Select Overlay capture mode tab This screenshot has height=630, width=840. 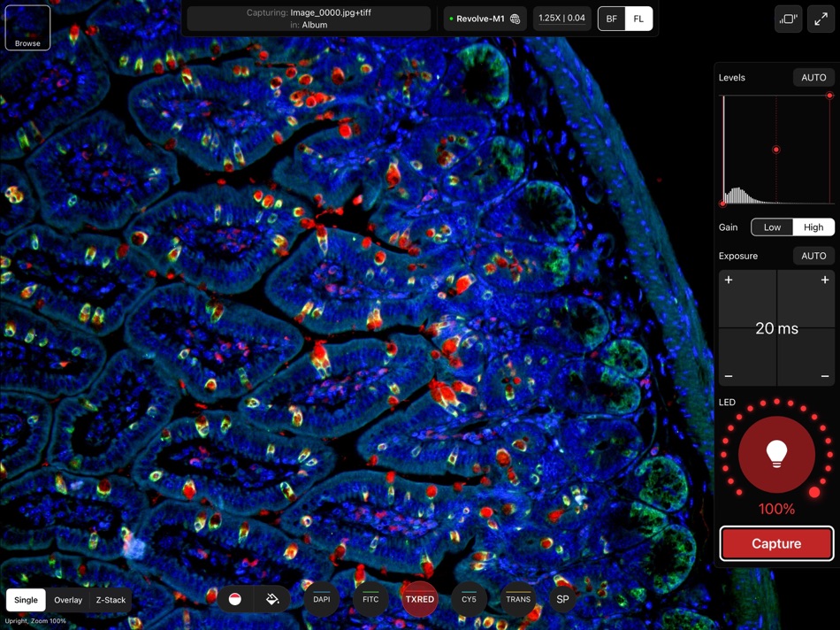click(x=68, y=600)
